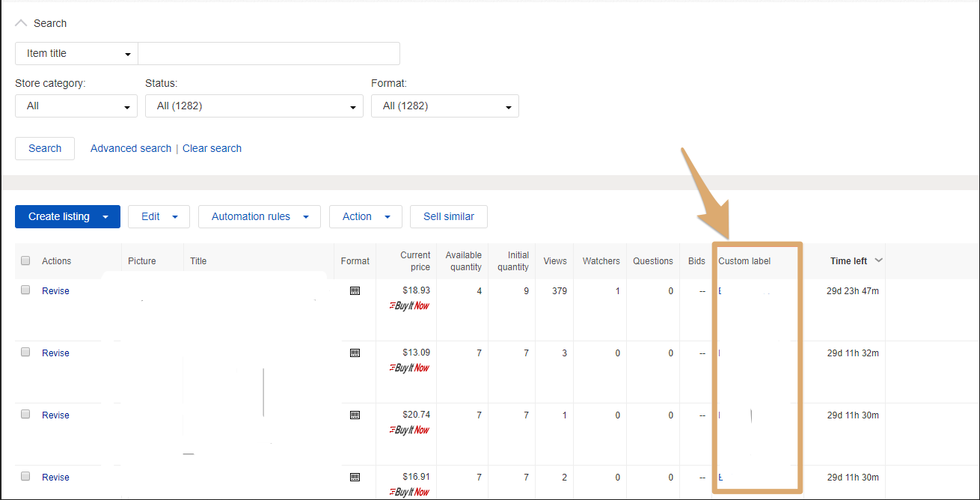Viewport: 980px width, 500px height.
Task: Open the Action dropdown menu
Action: [366, 216]
